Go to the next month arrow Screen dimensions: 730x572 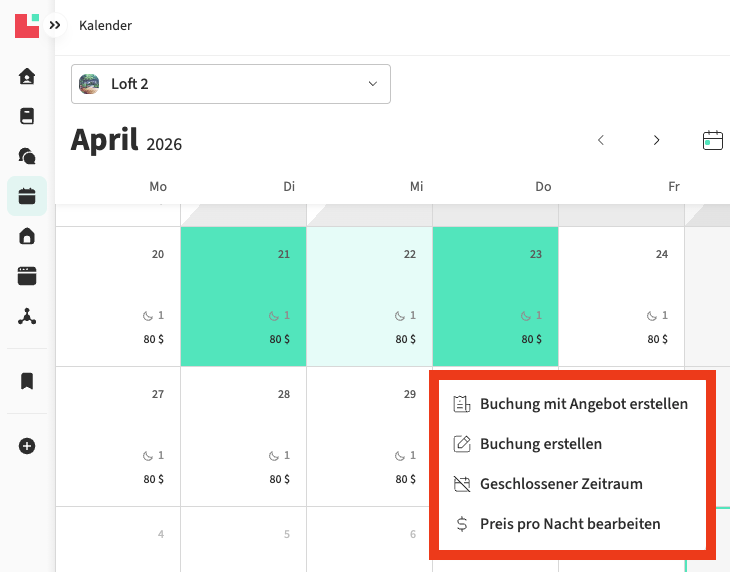coord(657,140)
